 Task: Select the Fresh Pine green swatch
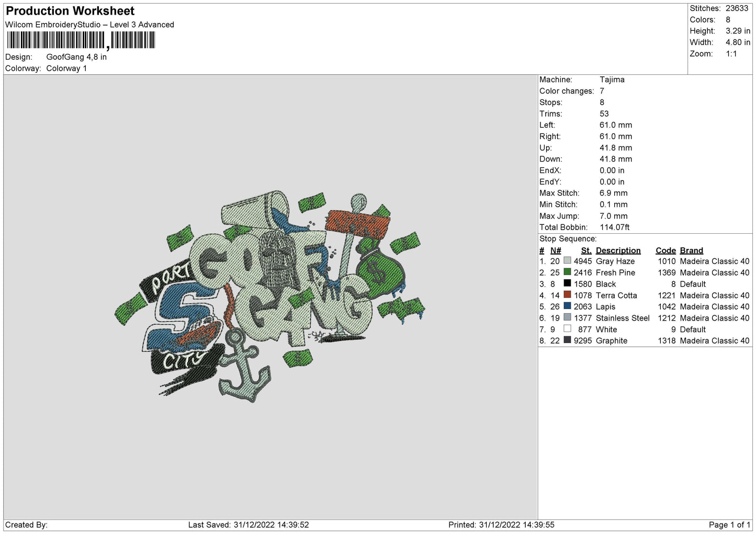tap(567, 272)
